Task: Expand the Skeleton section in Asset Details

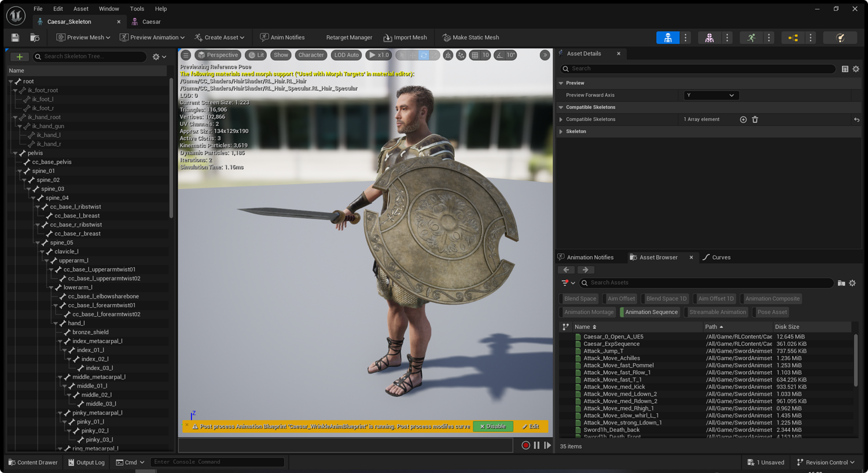Action: tap(561, 132)
